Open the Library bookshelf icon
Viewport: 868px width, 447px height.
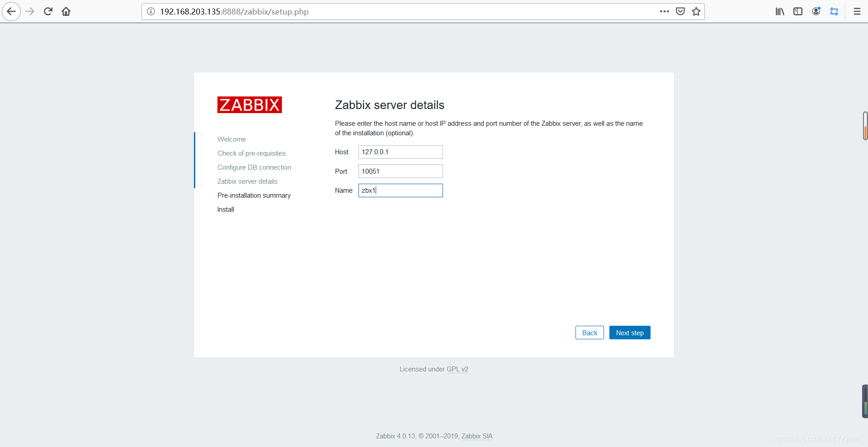click(780, 11)
